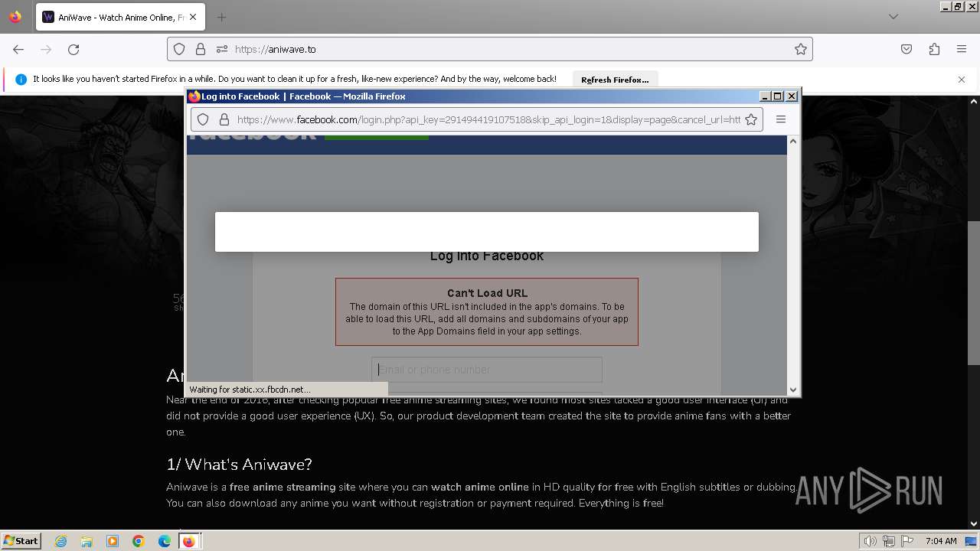Open the Extensions puzzle icon
The width and height of the screenshot is (980, 551).
point(934,49)
